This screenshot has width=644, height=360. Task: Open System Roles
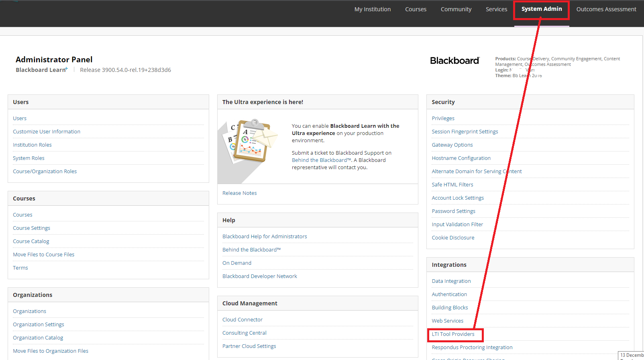[29, 158]
